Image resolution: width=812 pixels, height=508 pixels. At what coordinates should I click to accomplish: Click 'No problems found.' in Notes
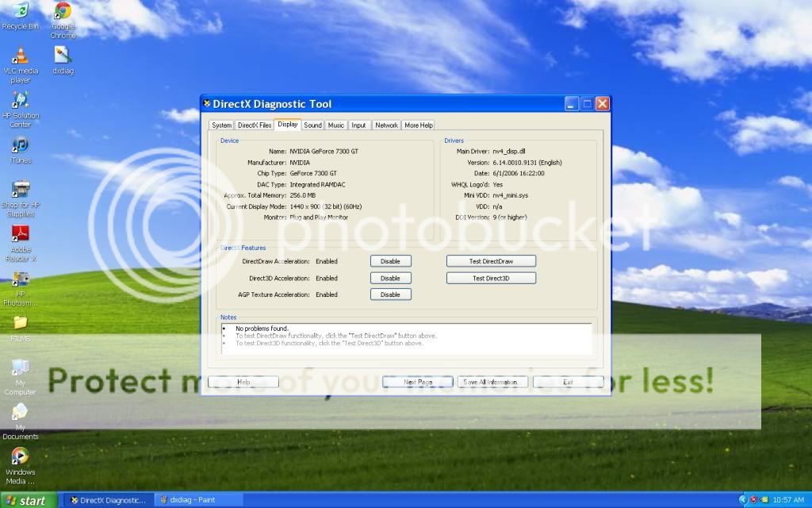tap(262, 329)
